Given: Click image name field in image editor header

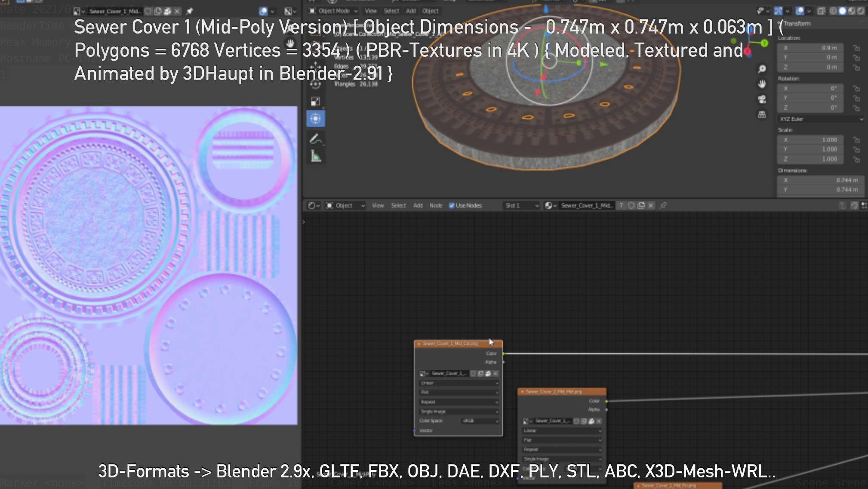Looking at the screenshot, I should pos(114,11).
